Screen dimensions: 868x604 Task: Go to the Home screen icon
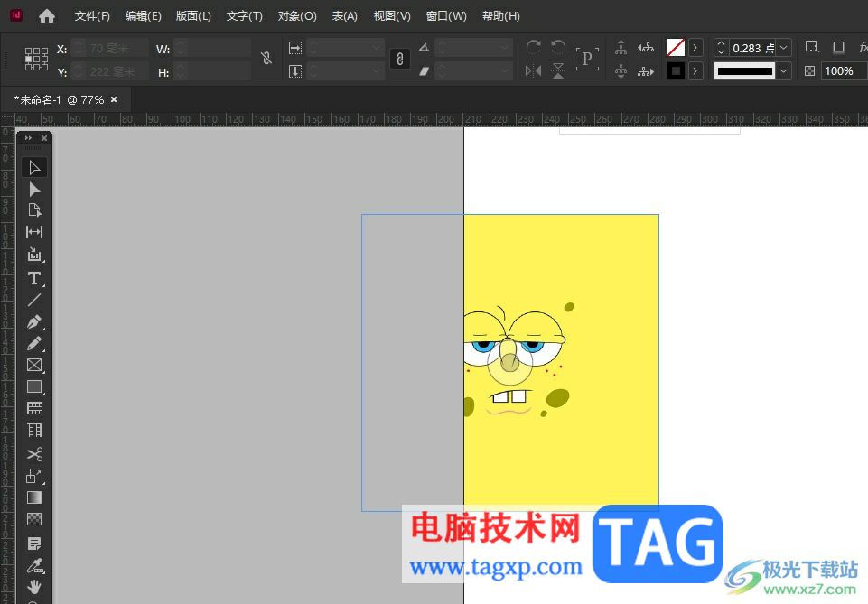(x=47, y=16)
